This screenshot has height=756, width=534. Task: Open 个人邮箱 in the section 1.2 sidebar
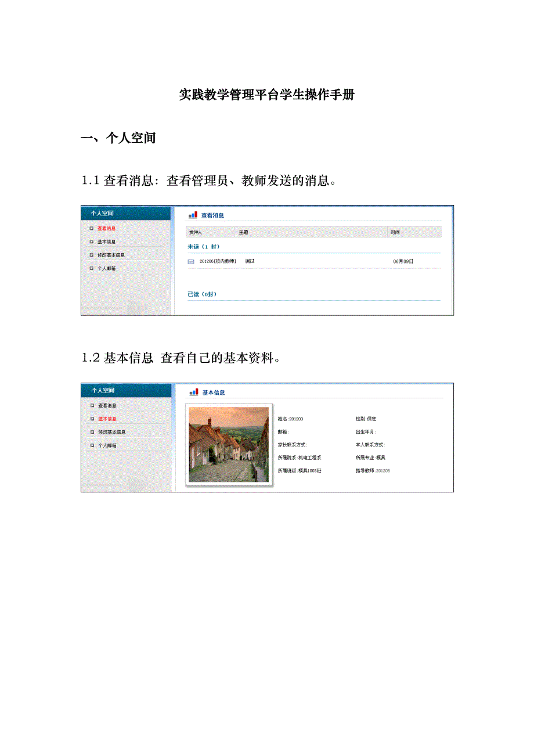point(107,445)
